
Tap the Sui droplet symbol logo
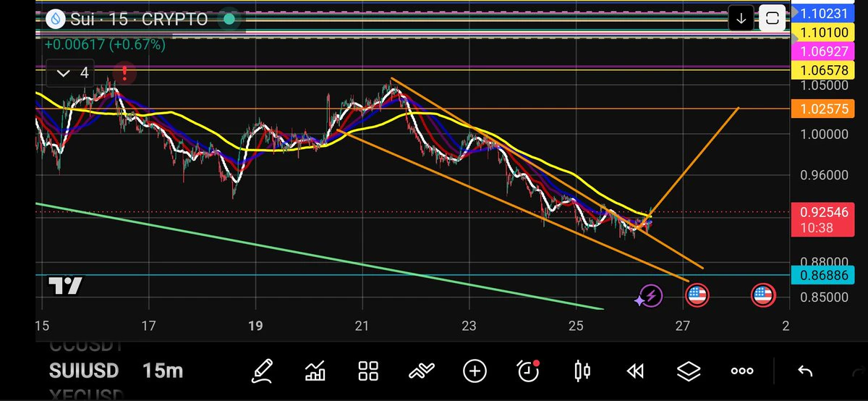click(x=56, y=20)
